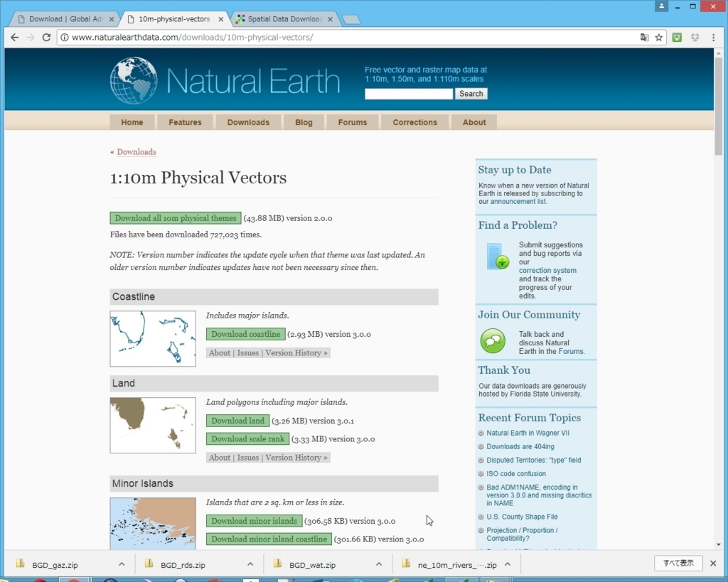Click the green forum chat bubble icon
Screen dimensions: 728x582
[x=493, y=341]
